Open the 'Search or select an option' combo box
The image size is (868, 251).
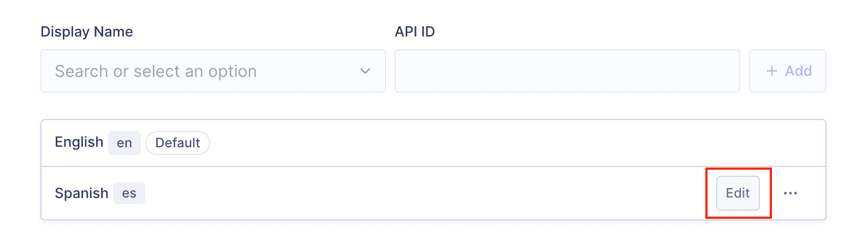coord(213,71)
